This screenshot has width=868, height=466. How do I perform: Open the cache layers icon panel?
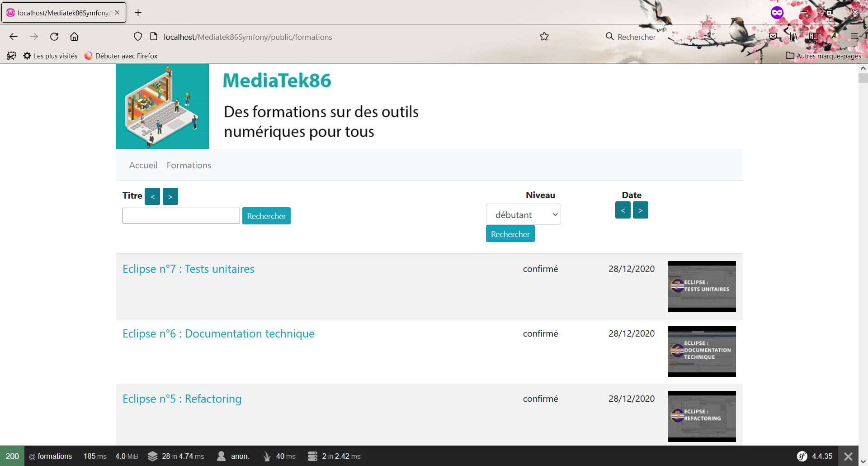152,456
